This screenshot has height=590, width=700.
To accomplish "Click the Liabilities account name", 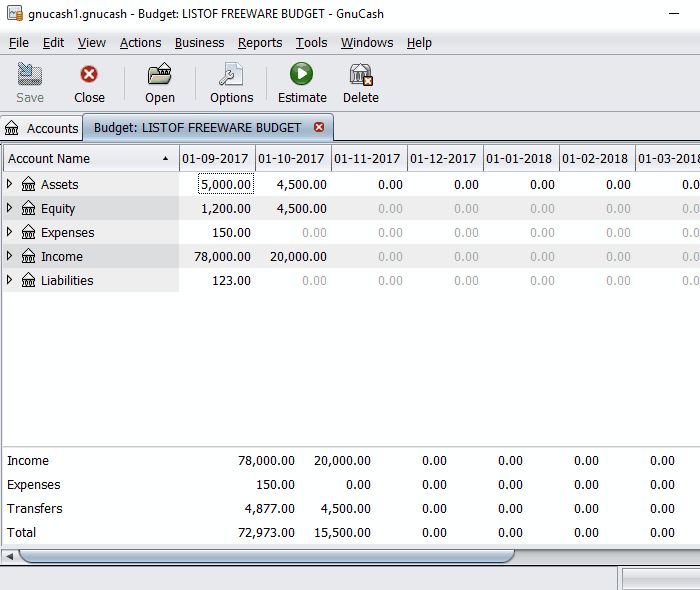I will (67, 280).
